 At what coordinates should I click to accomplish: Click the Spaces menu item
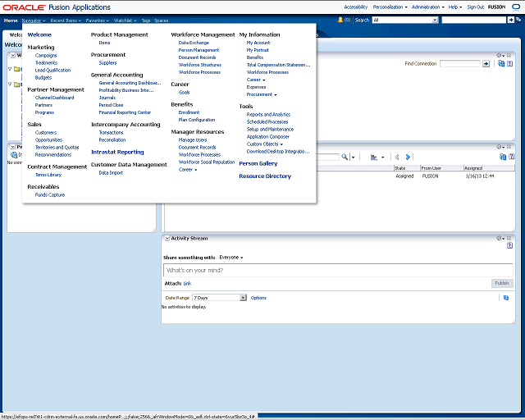(161, 21)
